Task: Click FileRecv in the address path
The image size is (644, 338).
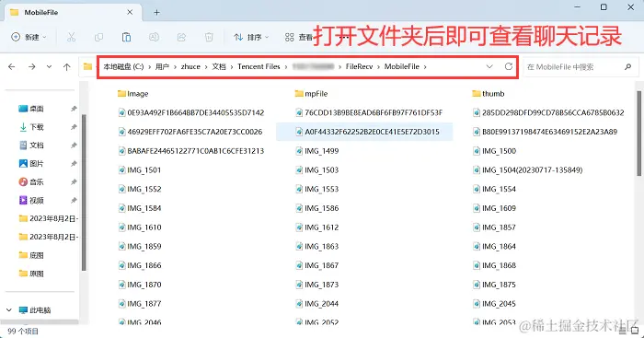Action: pyautogui.click(x=359, y=66)
